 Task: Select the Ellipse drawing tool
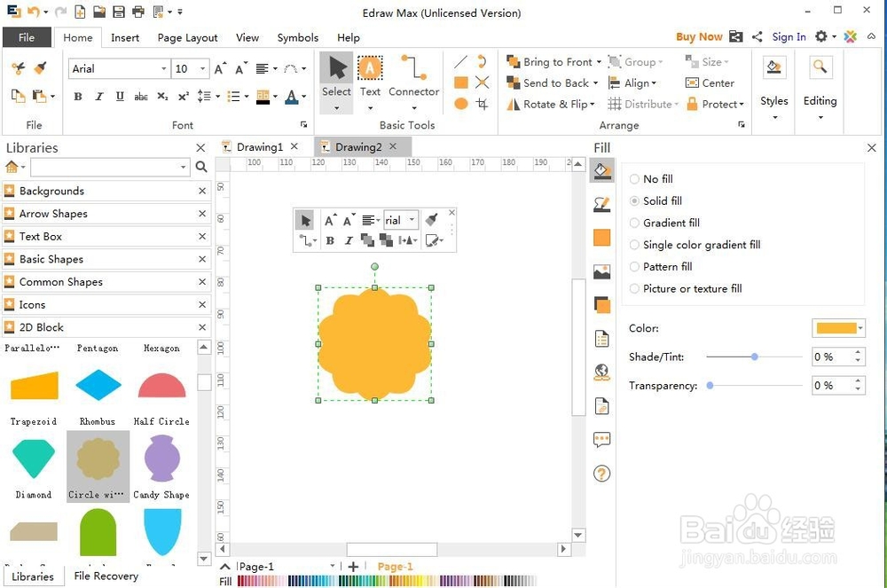461,104
